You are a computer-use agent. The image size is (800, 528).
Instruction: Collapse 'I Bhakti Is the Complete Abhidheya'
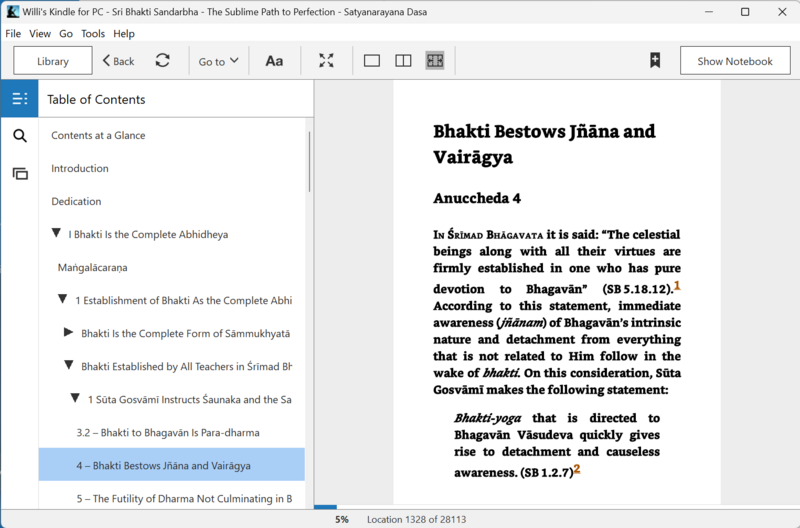56,233
